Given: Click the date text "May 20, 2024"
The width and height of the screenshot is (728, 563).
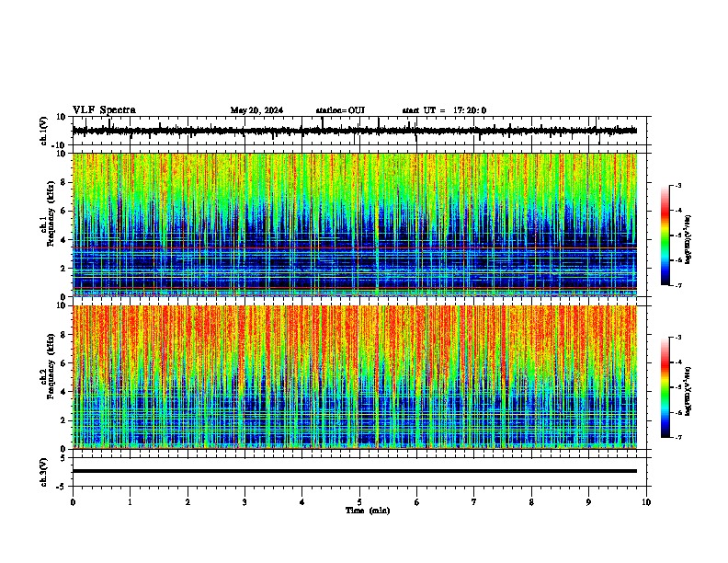Looking at the screenshot, I should pyautogui.click(x=256, y=110).
